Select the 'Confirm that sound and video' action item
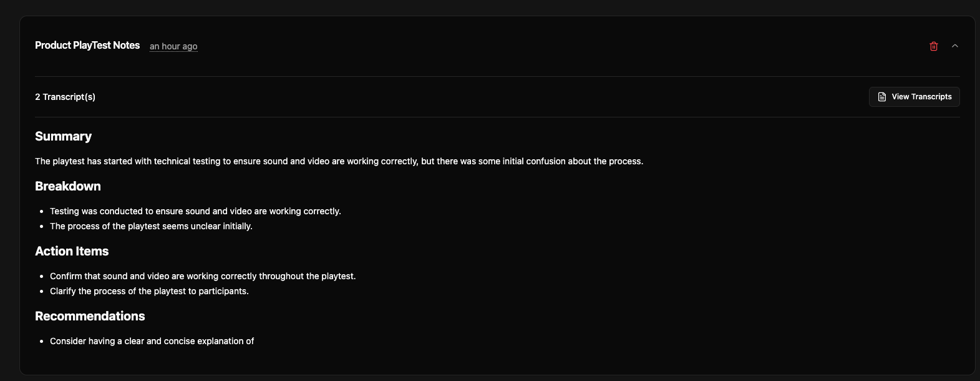This screenshot has height=381, width=980. (x=203, y=276)
